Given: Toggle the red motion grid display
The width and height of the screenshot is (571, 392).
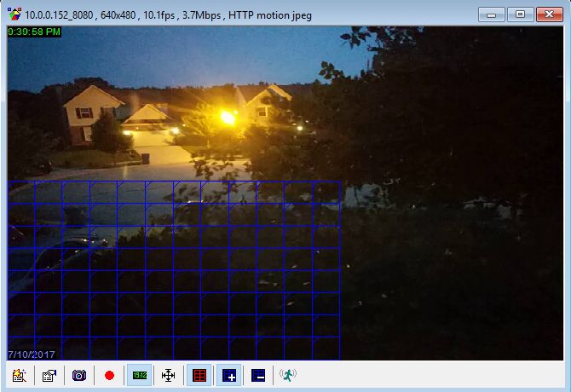Looking at the screenshot, I should (x=199, y=375).
